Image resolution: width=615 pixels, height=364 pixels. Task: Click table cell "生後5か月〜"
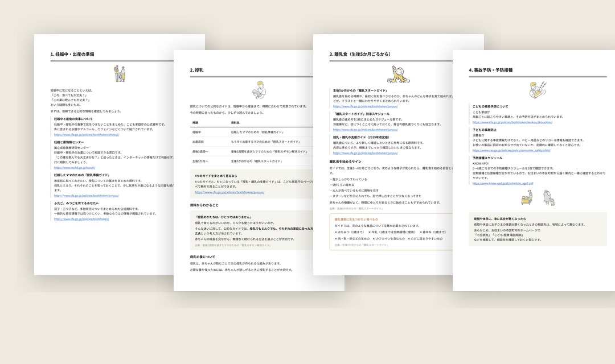(x=200, y=161)
